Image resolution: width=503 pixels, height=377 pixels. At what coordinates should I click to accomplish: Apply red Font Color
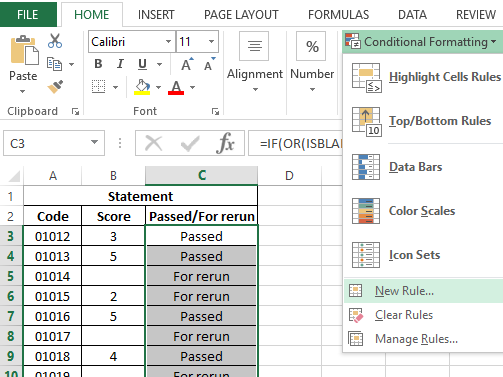[176, 87]
